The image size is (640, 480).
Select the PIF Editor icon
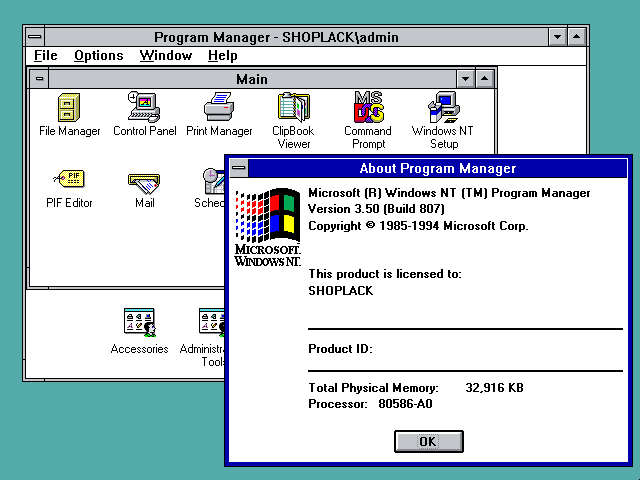tap(69, 179)
